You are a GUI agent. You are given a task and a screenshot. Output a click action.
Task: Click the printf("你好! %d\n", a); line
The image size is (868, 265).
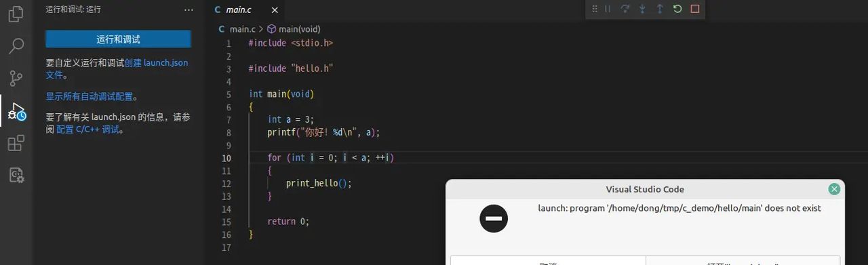pos(323,133)
